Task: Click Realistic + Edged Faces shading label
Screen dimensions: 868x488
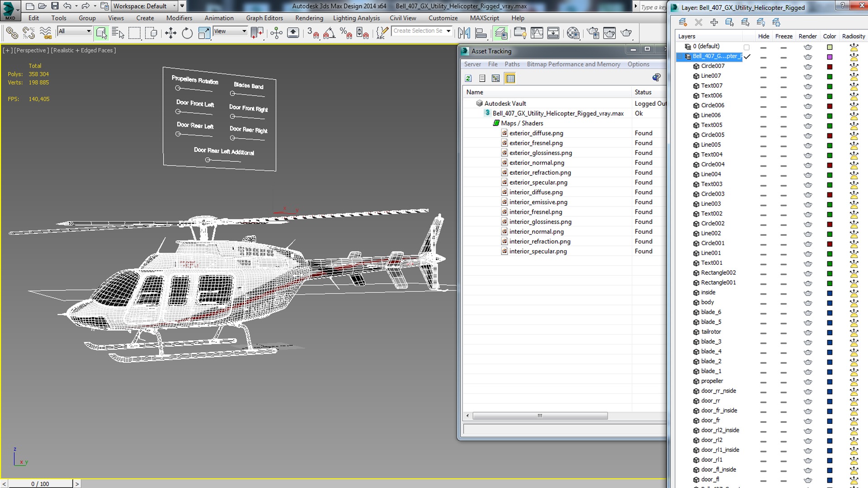Action: [83, 50]
